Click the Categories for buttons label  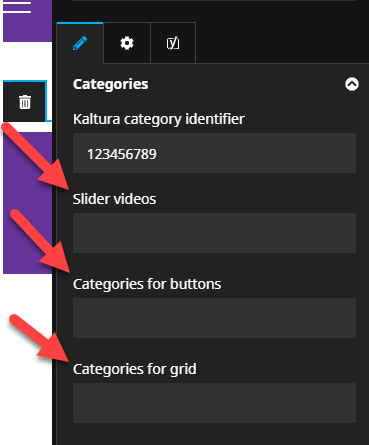147,284
